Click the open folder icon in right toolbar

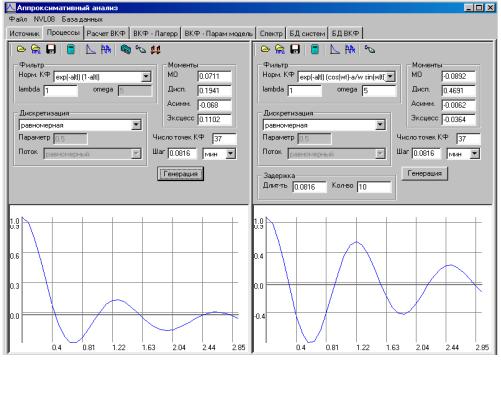pos(265,49)
